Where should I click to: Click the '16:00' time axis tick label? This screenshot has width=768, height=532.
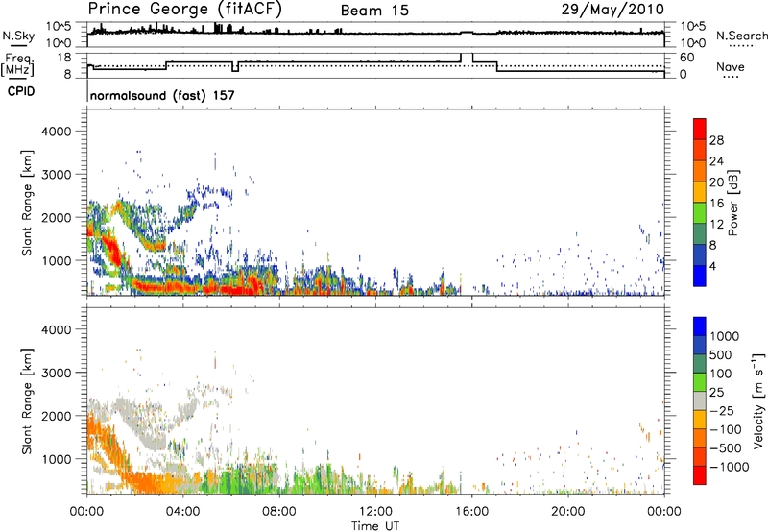click(x=471, y=512)
